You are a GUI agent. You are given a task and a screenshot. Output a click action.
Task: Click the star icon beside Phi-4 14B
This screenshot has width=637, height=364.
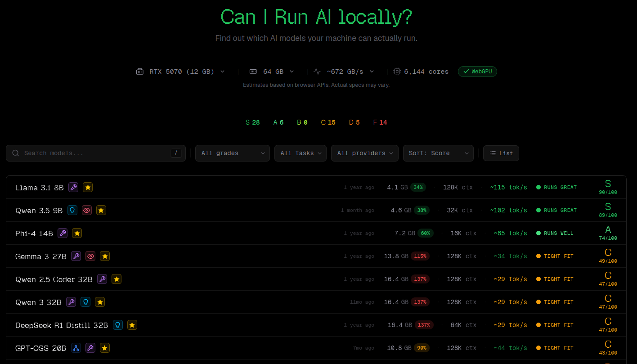(x=77, y=233)
